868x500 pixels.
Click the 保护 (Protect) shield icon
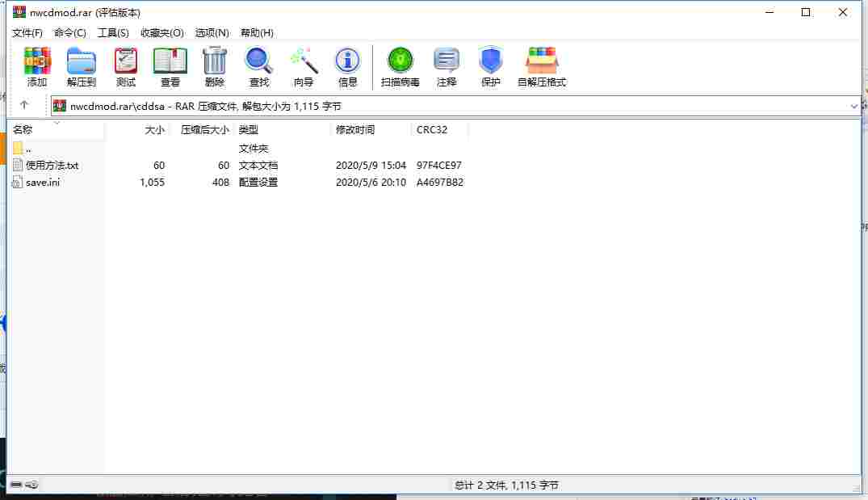pyautogui.click(x=490, y=61)
